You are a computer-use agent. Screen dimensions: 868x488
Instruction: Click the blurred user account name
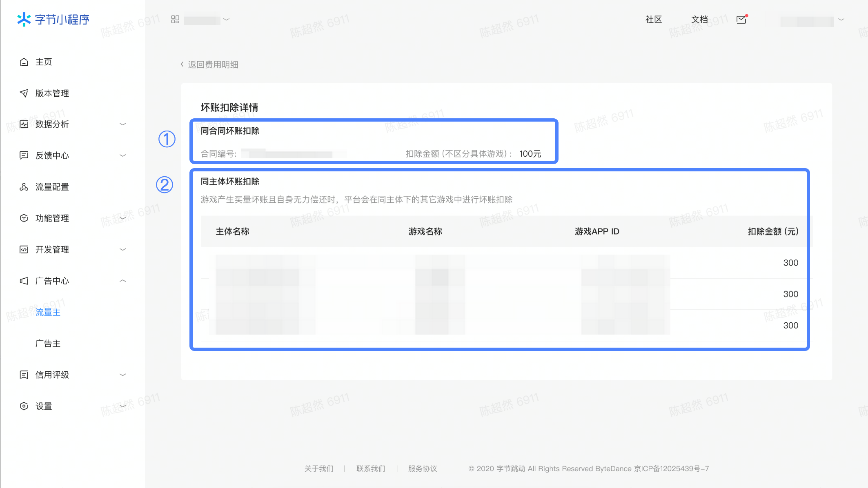coord(807,21)
